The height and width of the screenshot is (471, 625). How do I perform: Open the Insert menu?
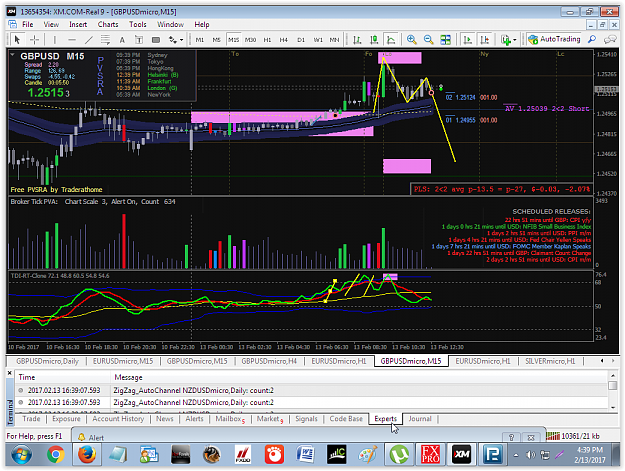pyautogui.click(x=78, y=24)
